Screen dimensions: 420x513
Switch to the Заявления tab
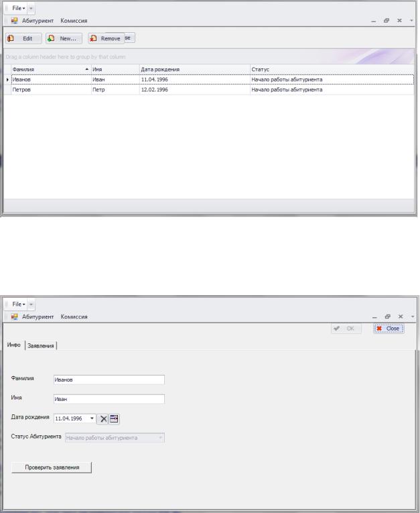tap(41, 346)
